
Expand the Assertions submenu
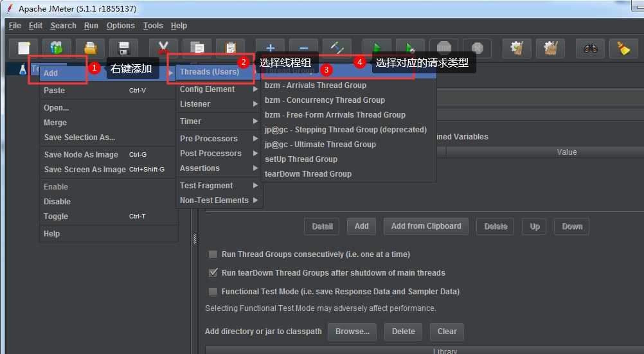(x=219, y=168)
